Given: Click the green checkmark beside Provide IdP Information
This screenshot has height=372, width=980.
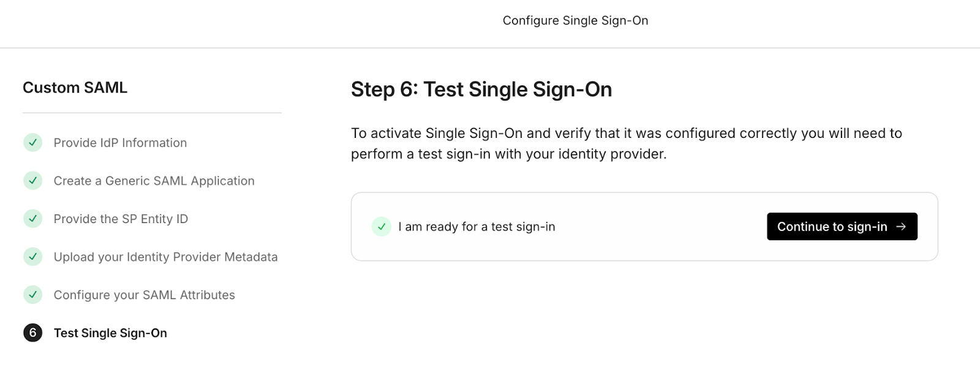Looking at the screenshot, I should [x=32, y=143].
